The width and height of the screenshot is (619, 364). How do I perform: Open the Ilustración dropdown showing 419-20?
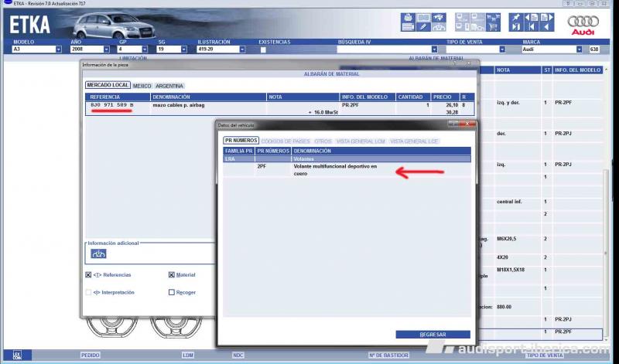pos(242,49)
